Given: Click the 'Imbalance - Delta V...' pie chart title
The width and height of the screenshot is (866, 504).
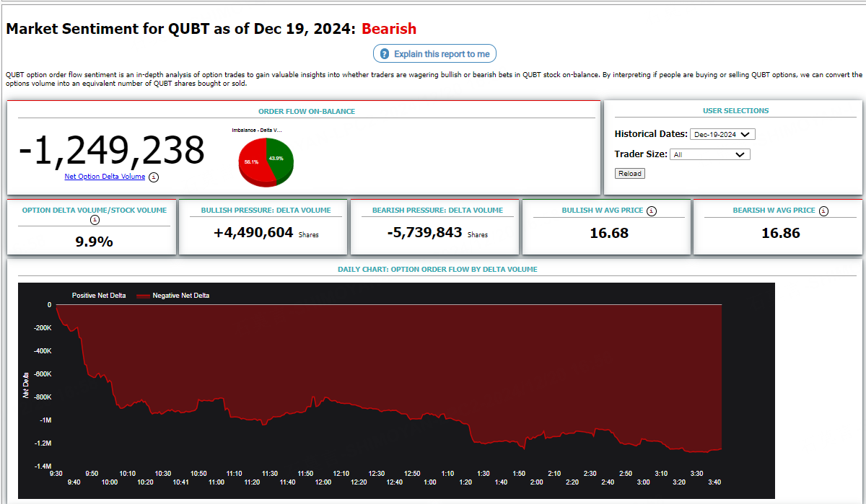Looking at the screenshot, I should pos(257,130).
